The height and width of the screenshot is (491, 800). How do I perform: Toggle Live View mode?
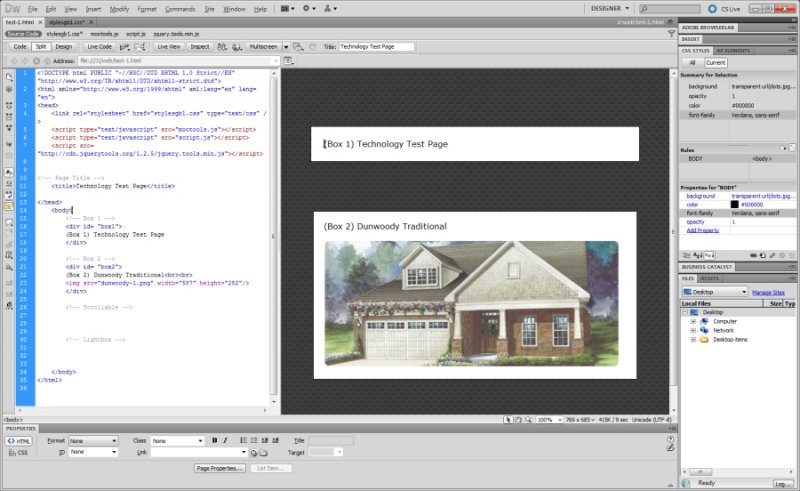pyautogui.click(x=169, y=46)
